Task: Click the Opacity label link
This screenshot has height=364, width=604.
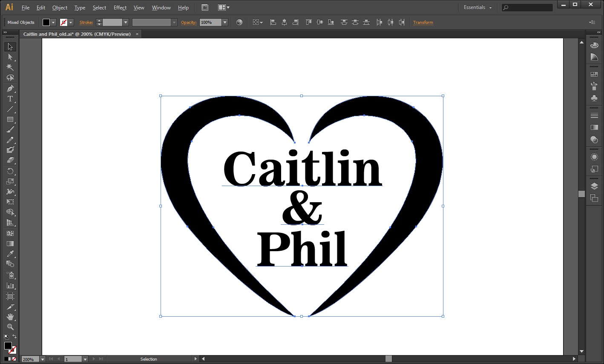Action: (x=189, y=23)
